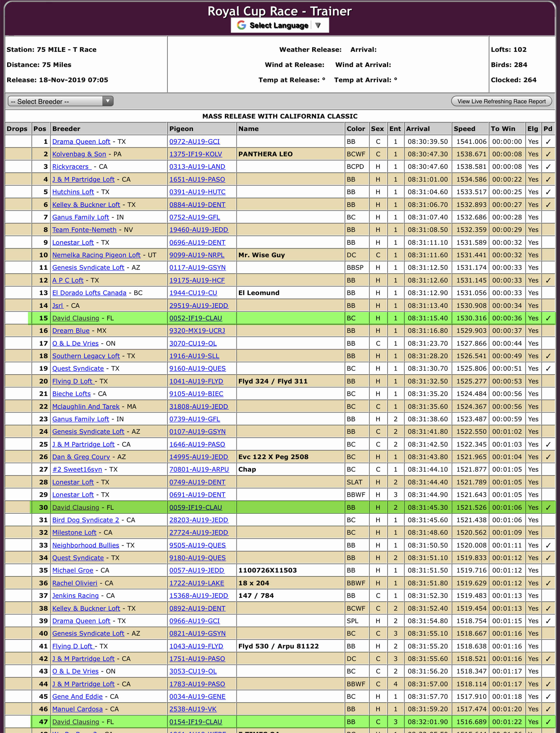Click the Select Breeder dropdown arrow button
The height and width of the screenshot is (733, 560).
tap(108, 101)
